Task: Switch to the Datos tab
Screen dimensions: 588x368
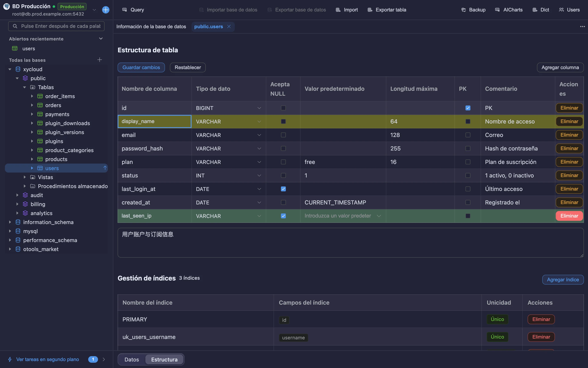Action: [x=132, y=359]
